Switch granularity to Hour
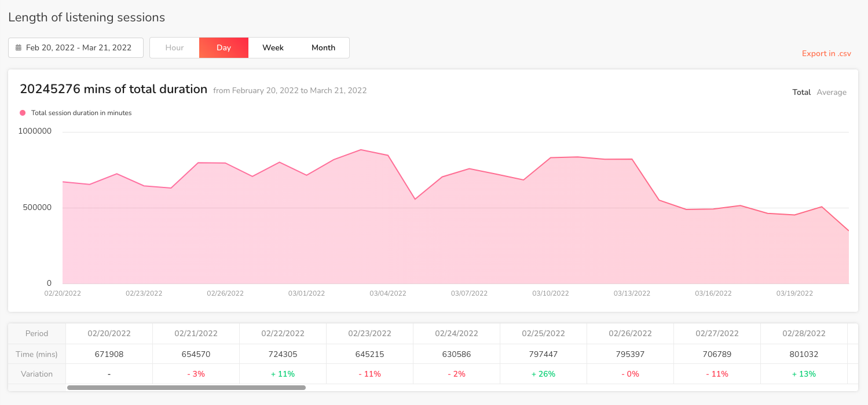Image resolution: width=868 pixels, height=405 pixels. [174, 48]
